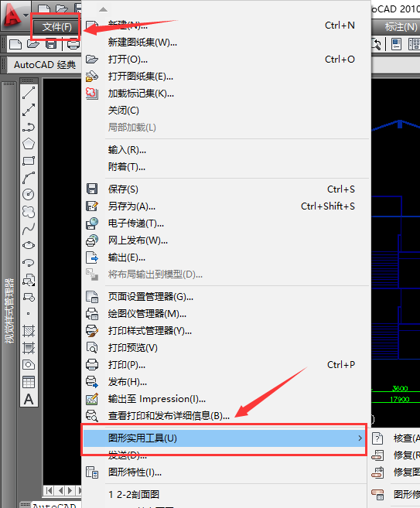Select the Arc tool

pos(29,178)
